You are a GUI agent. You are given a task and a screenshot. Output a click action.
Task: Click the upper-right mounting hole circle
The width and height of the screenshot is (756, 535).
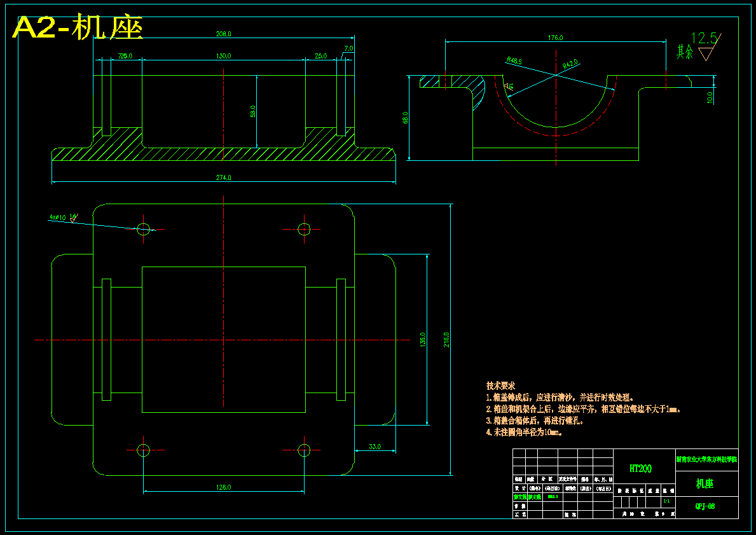(x=304, y=229)
